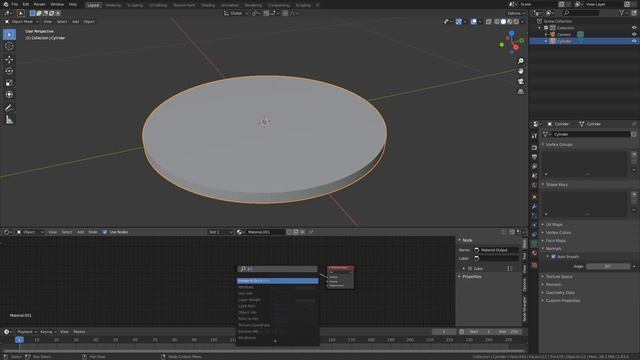Expand the Vertex Groups panel

click(x=559, y=144)
